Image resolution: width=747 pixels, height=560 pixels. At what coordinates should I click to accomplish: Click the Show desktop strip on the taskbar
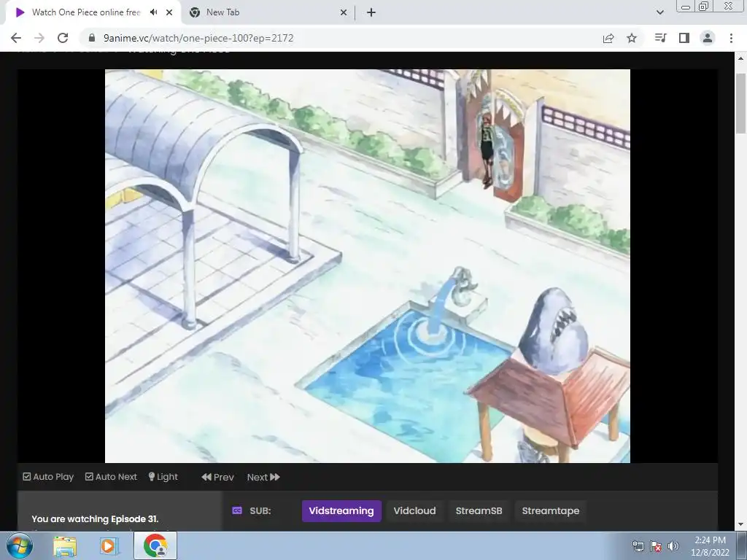click(x=742, y=545)
